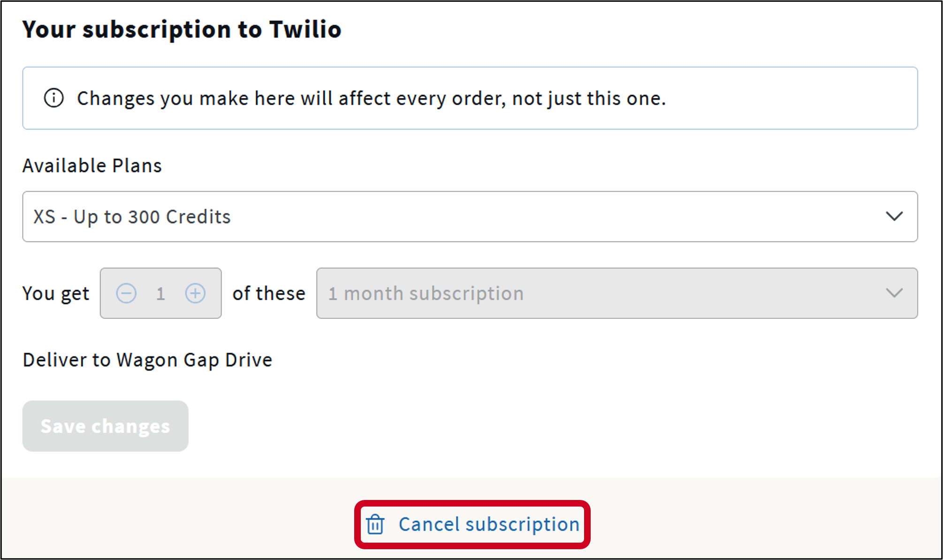The width and height of the screenshot is (943, 560).
Task: Click the minus icon to decrease quantity
Action: [x=126, y=293]
